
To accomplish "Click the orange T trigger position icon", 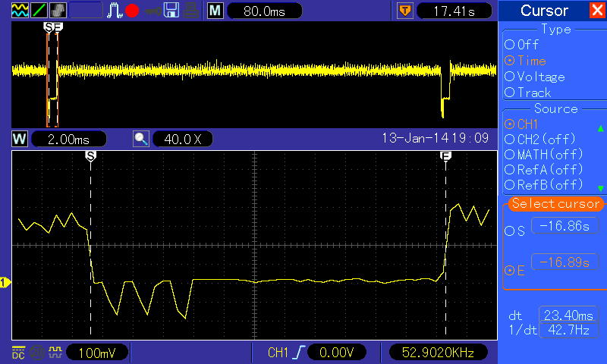I will click(x=405, y=11).
